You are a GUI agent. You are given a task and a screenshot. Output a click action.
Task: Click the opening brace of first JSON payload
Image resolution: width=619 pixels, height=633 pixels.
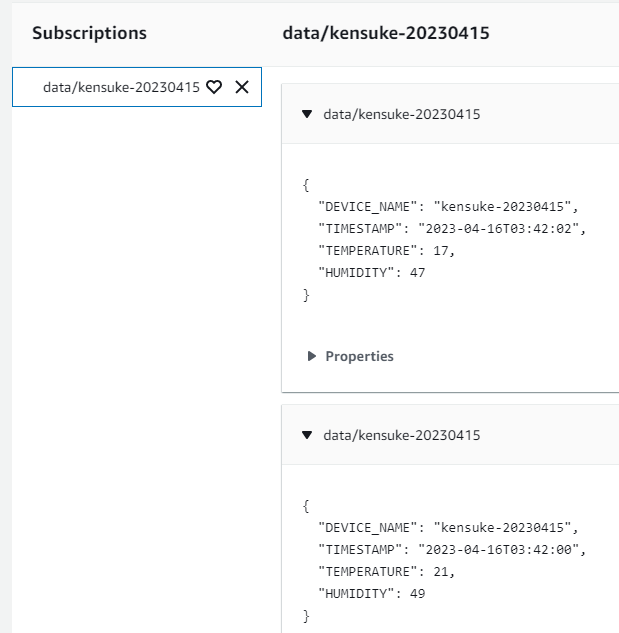pos(306,185)
